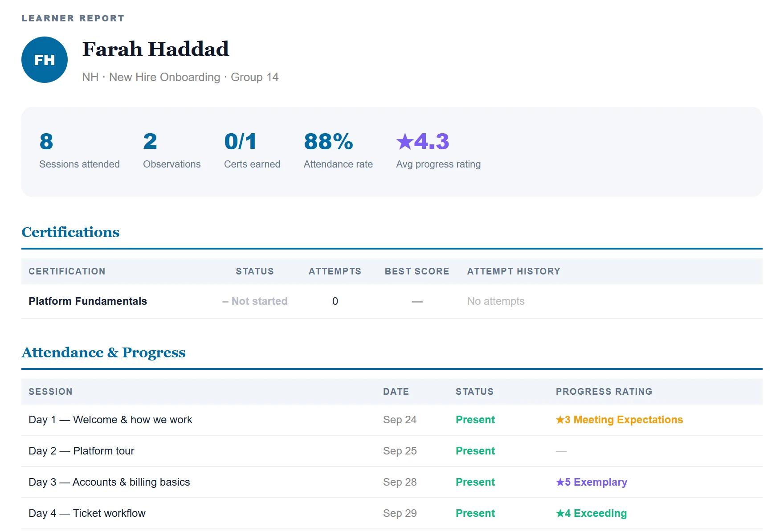Select 'Day 2 — Platform tour' session
This screenshot has width=784, height=532.
pos(82,451)
